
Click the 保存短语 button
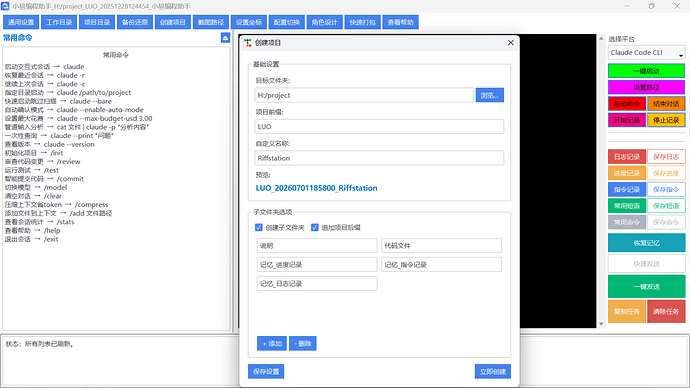pyautogui.click(x=666, y=205)
